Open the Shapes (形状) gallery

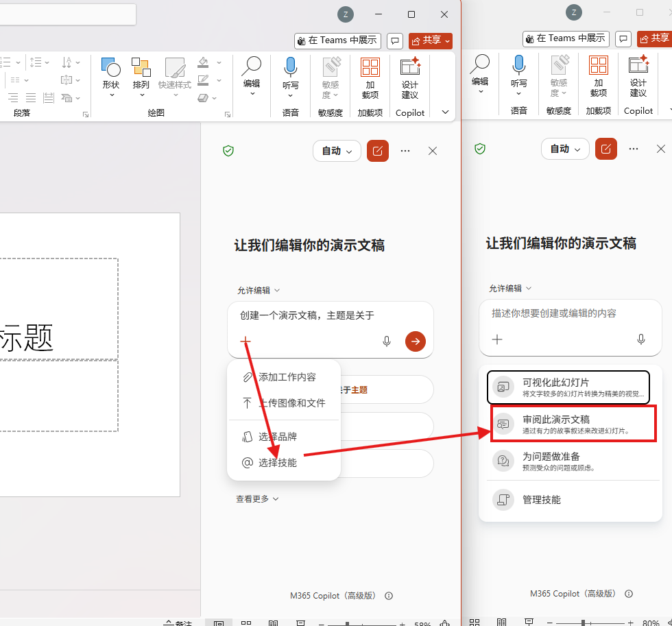(x=111, y=76)
